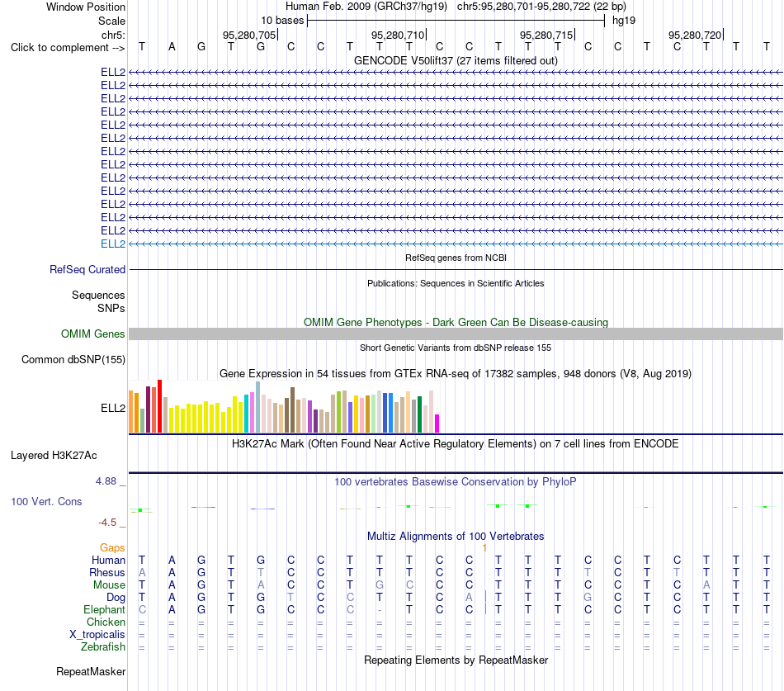Image resolution: width=784 pixels, height=691 pixels.
Task: Select the Dog alignment row label
Action: point(116,598)
